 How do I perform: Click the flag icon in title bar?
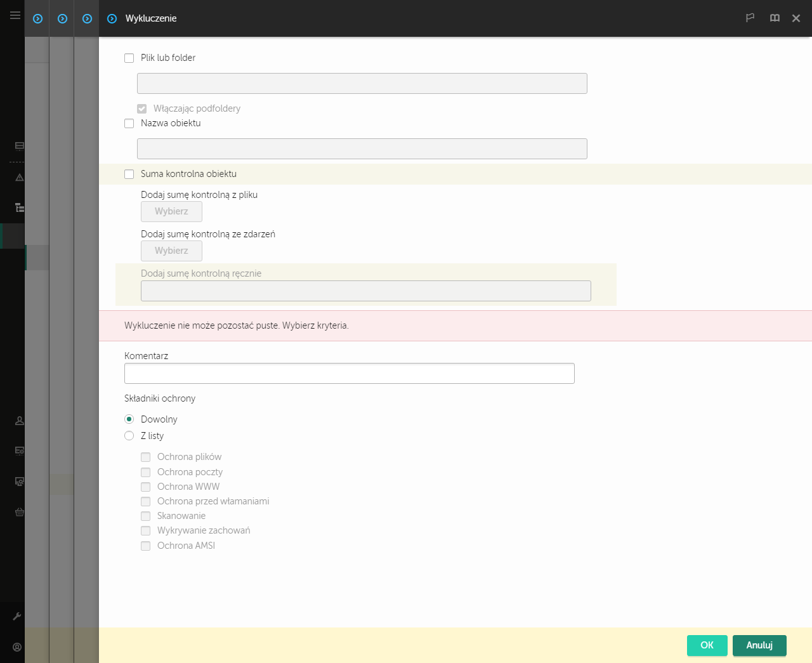(x=750, y=18)
